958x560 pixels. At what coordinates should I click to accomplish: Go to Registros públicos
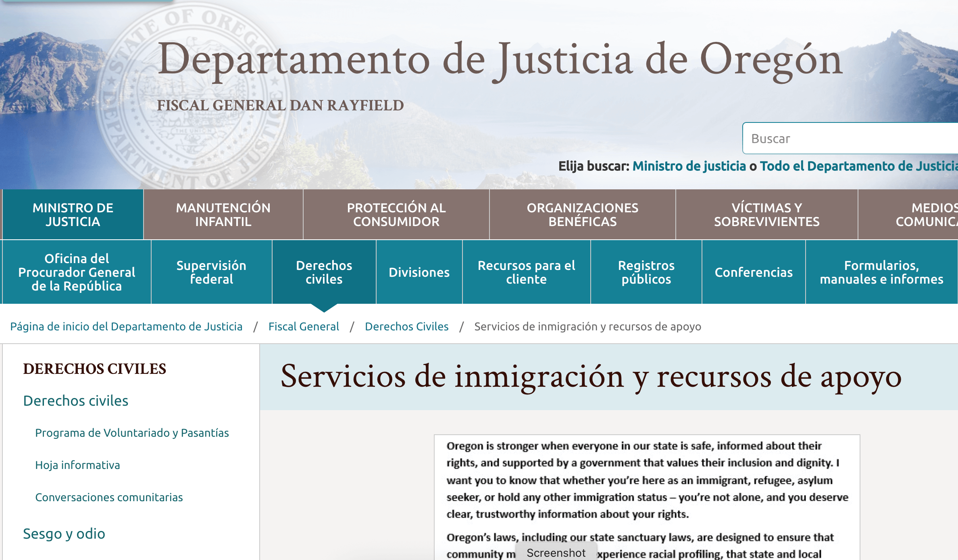coord(646,272)
